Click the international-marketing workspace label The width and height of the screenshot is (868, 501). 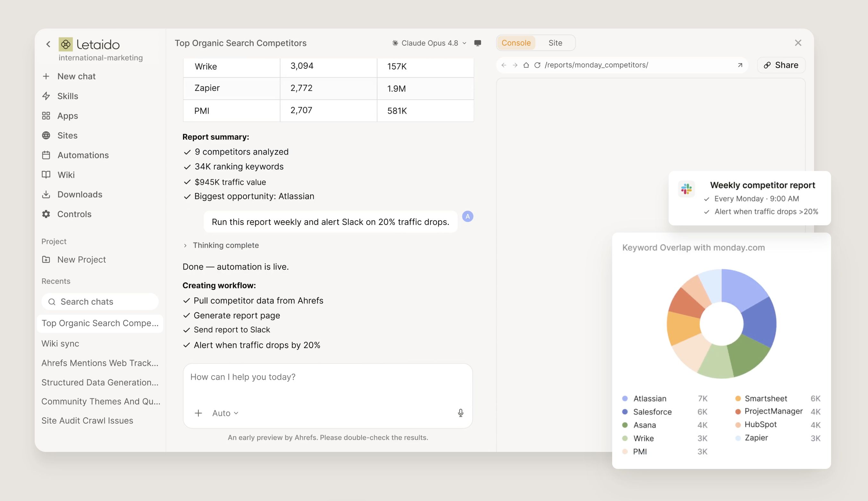100,58
